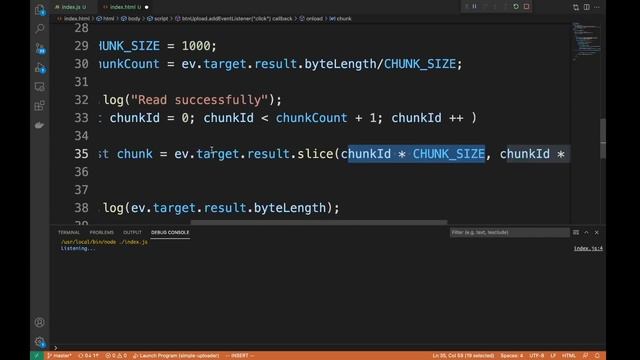Click CHUNK_SIZE on line 30
This screenshot has height=360, width=640.
click(420, 64)
